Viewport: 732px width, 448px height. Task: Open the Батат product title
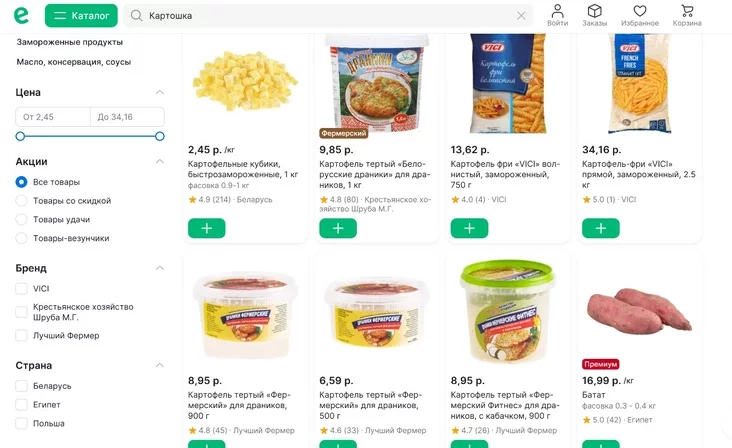(593, 395)
